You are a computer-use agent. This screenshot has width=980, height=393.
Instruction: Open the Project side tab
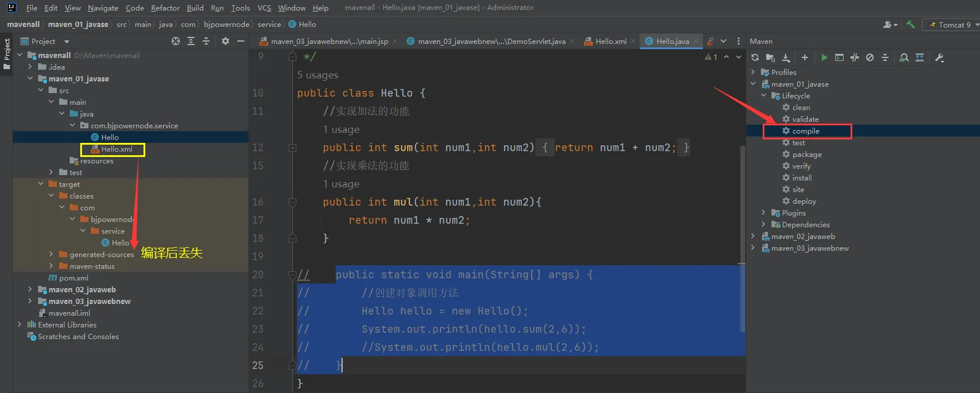pos(6,54)
